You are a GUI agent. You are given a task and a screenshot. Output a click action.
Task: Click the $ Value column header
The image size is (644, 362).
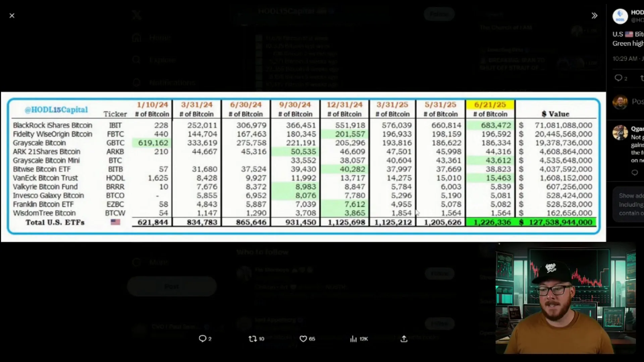tap(555, 114)
